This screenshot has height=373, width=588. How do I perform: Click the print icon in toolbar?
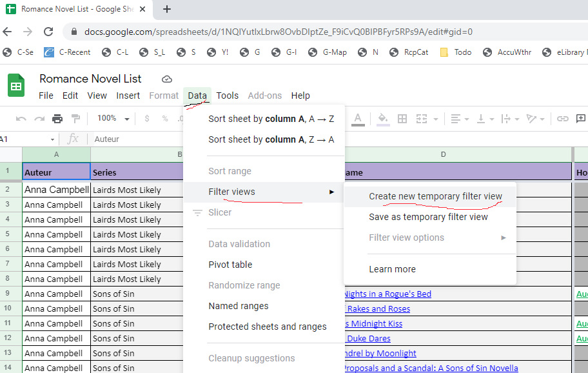[x=57, y=119]
